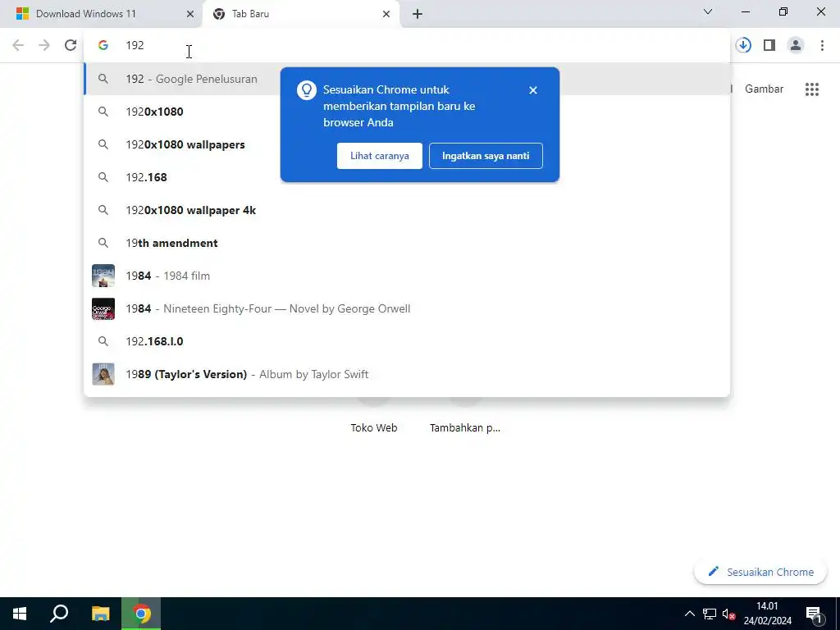Open the profile avatar icon
Screen dimensions: 840x630
[x=796, y=45]
